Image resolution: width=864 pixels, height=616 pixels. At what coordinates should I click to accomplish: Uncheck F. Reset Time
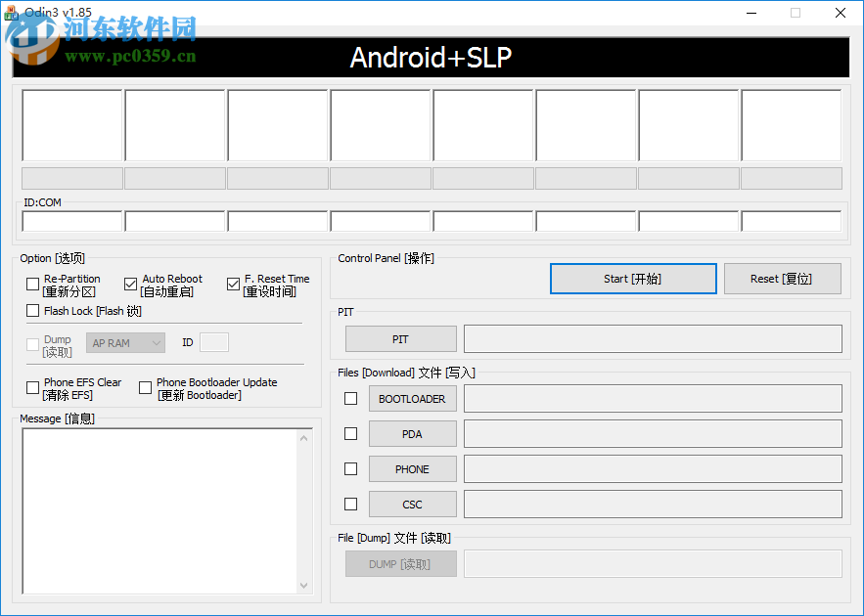coord(233,284)
